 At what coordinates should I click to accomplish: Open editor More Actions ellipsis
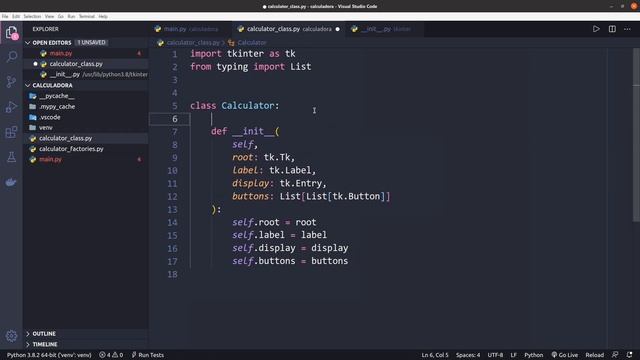pos(627,29)
